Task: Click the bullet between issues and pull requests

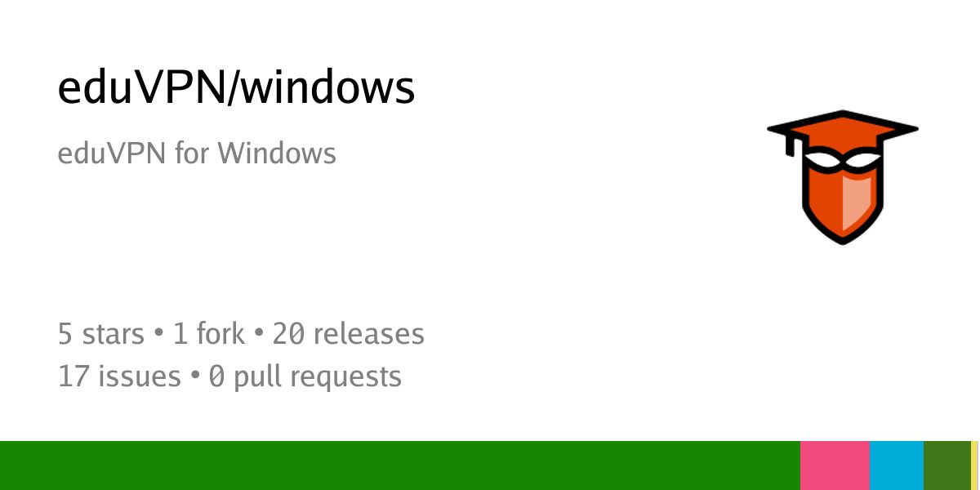Action: 195,377
